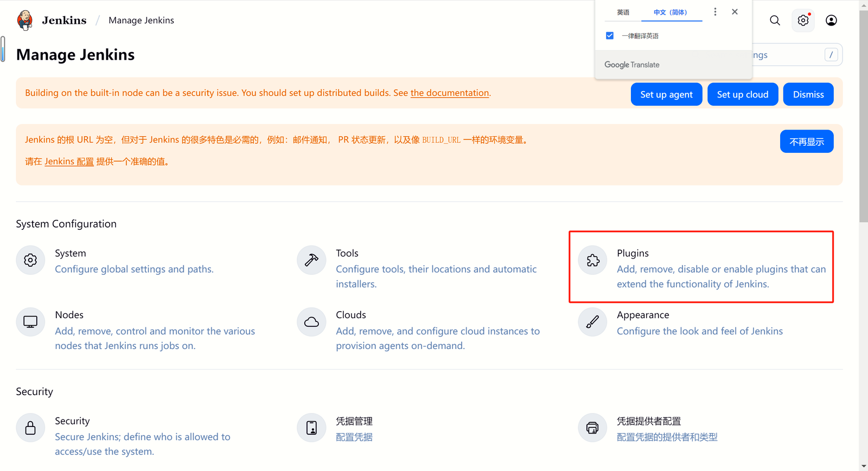
Task: Open the System configuration item title
Action: click(71, 253)
